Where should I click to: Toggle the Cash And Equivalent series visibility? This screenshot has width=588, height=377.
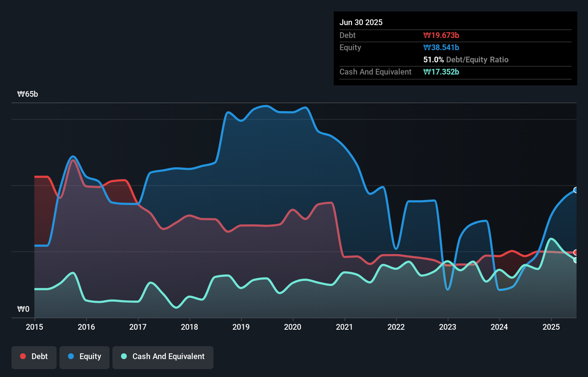pos(163,357)
